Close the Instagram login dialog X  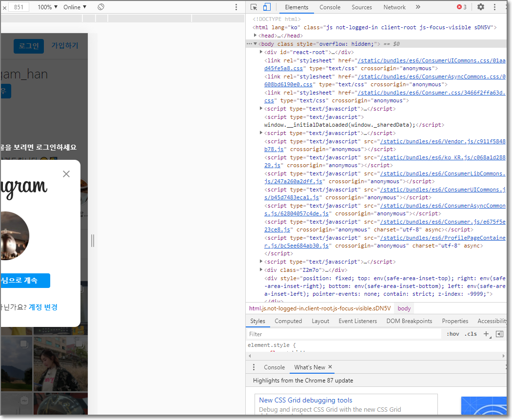pyautogui.click(x=66, y=174)
